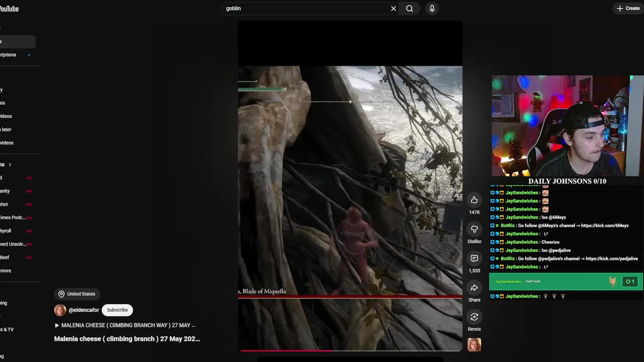Open the Remix option icon
Image resolution: width=644 pixels, height=362 pixels.
tap(474, 317)
